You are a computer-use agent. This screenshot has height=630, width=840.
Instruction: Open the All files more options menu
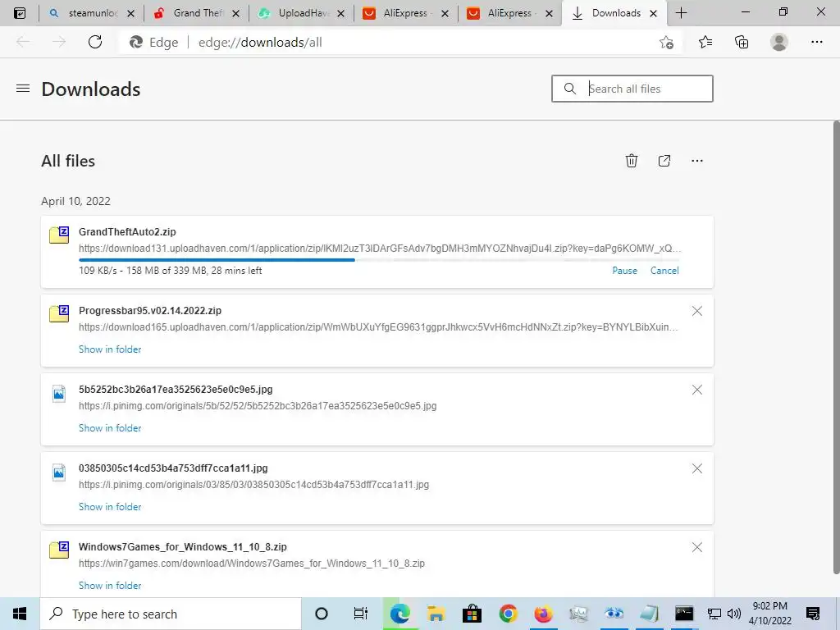(697, 161)
